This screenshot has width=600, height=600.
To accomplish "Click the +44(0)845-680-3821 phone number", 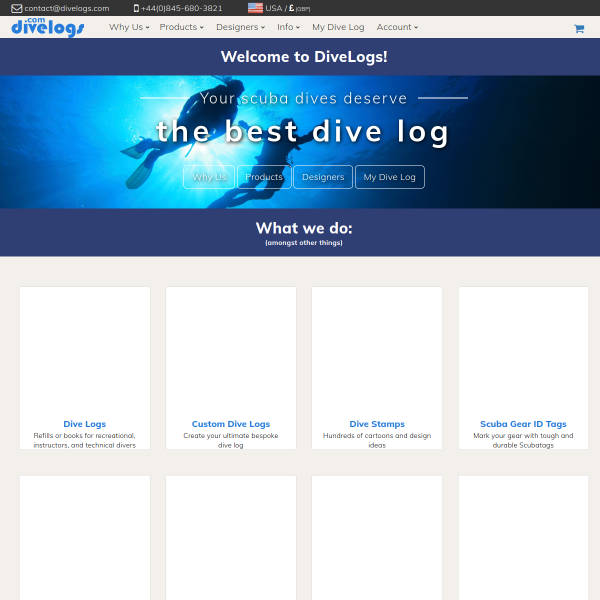I will [x=181, y=8].
